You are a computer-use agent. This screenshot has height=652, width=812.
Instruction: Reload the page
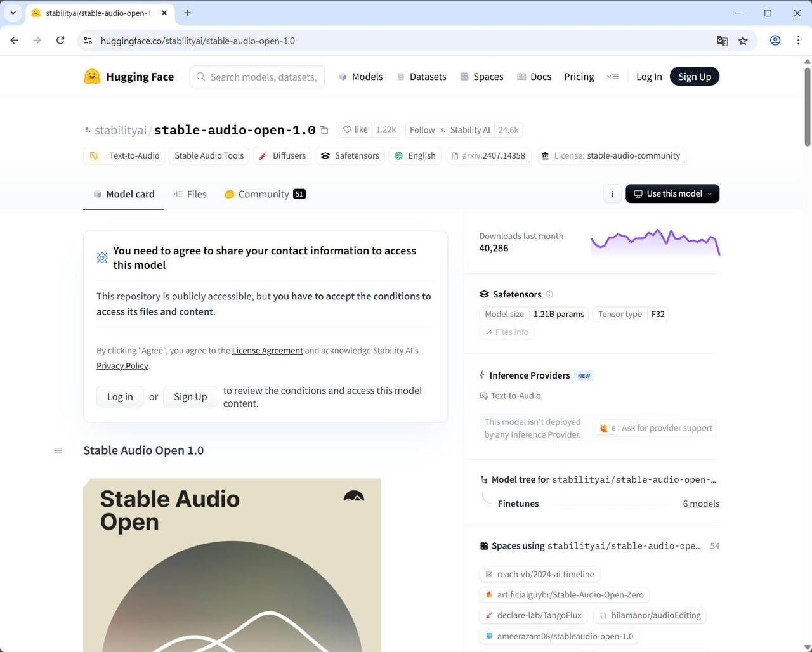(x=60, y=41)
